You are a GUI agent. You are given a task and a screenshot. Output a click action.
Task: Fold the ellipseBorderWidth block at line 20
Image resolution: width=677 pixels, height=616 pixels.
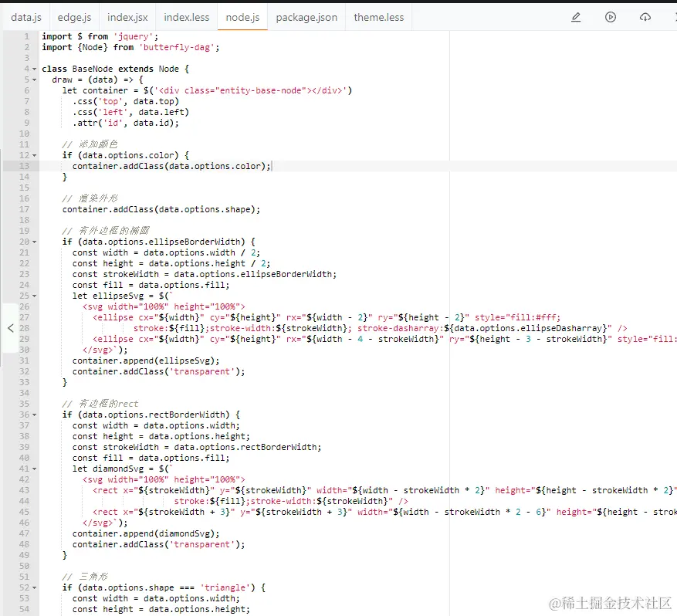coord(35,242)
